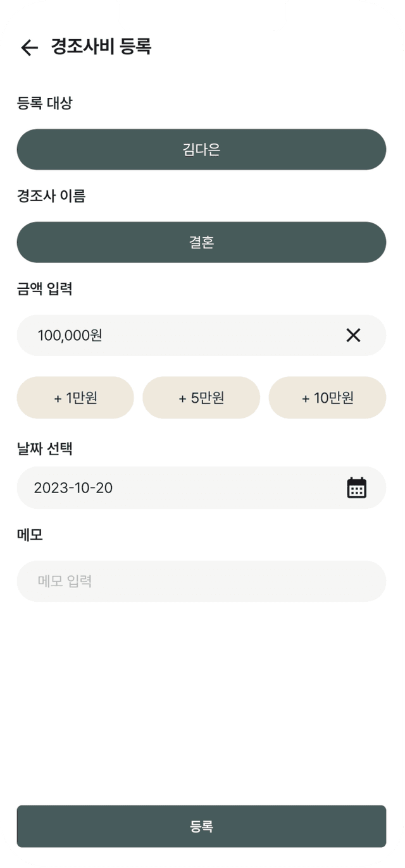Screen dimensions: 405x868
Task: Click the 경조사 이름 section label
Action: coord(51,196)
